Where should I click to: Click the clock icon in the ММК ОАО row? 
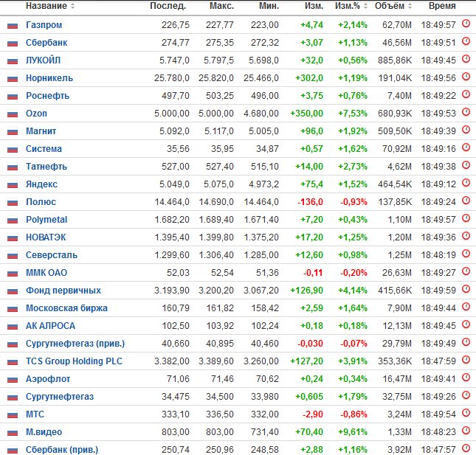(x=466, y=271)
